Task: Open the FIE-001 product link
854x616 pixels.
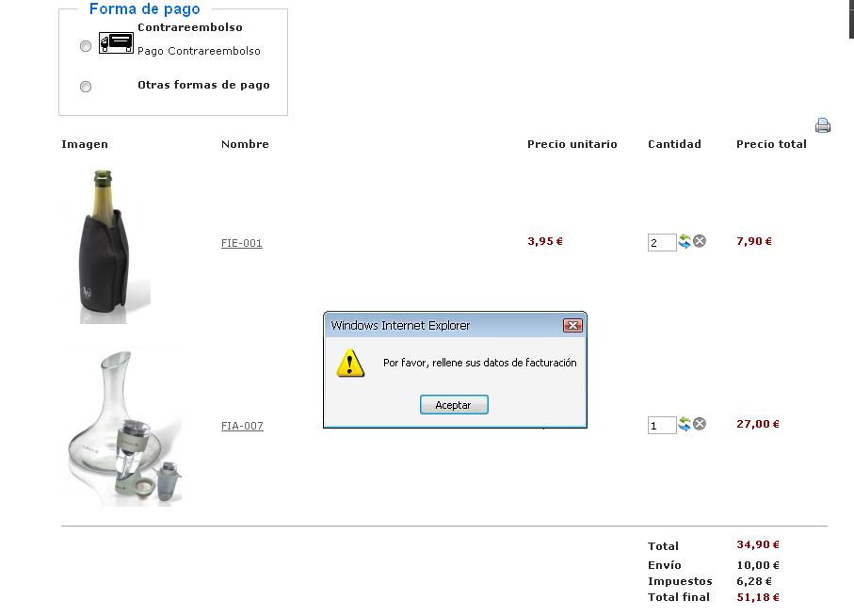Action: (x=242, y=243)
